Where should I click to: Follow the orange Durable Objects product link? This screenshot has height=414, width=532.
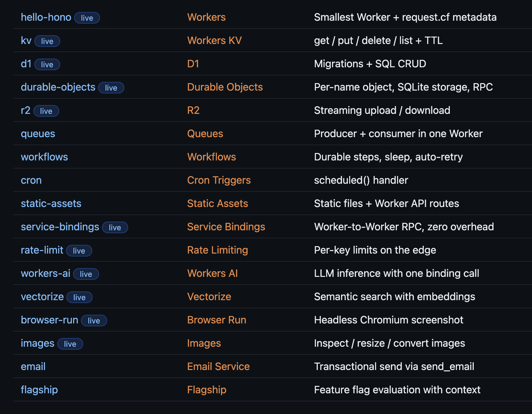(225, 87)
